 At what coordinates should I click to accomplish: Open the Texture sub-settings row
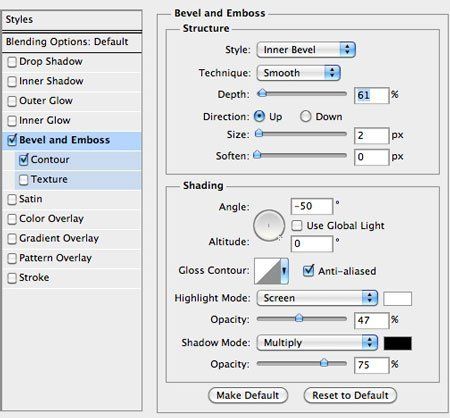(x=78, y=180)
